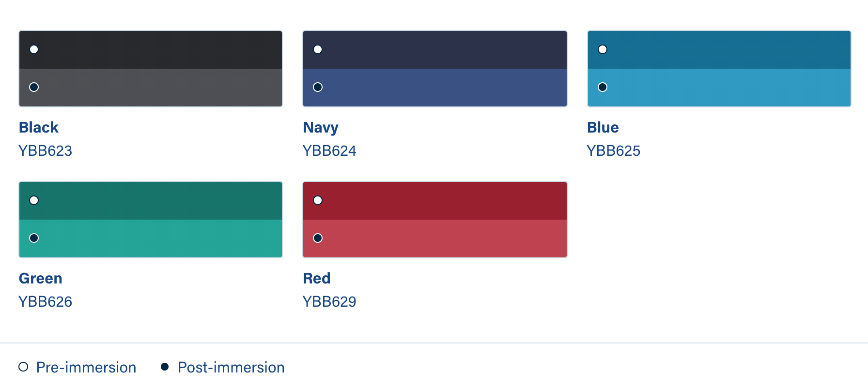Screen dimensions: 868x387
Task: Click the Red color title
Action: tap(317, 278)
